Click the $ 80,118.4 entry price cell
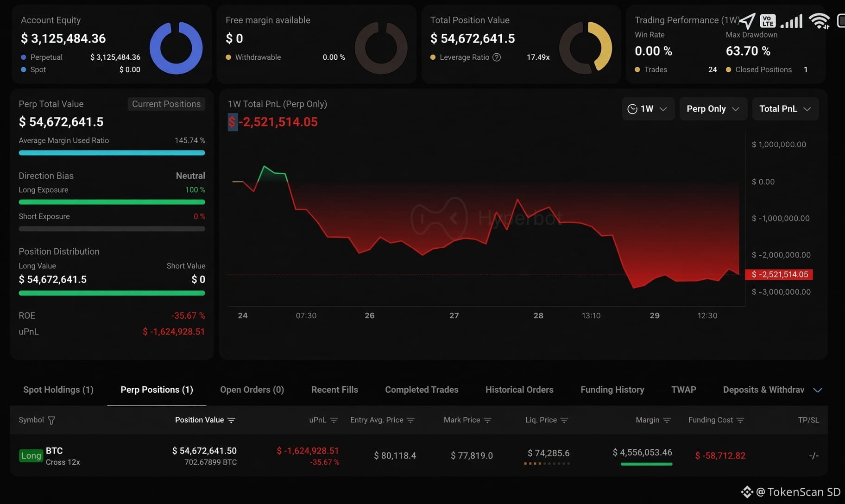 pos(395,455)
